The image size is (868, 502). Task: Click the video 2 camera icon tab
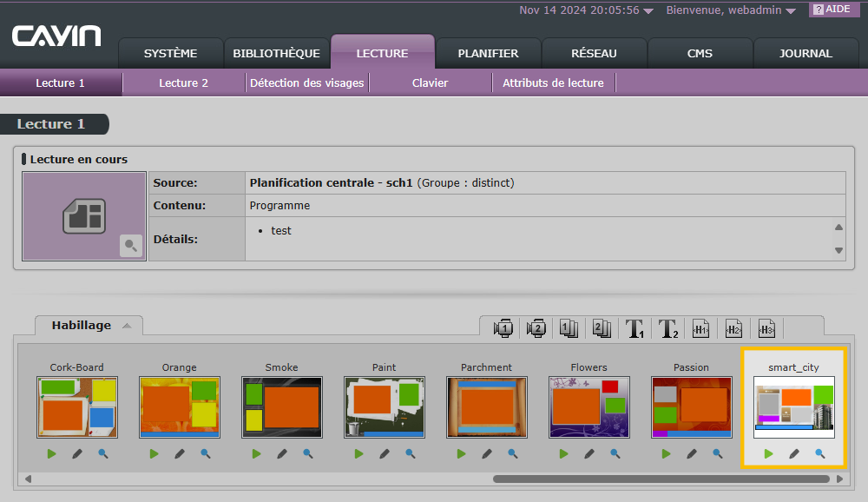tap(536, 328)
